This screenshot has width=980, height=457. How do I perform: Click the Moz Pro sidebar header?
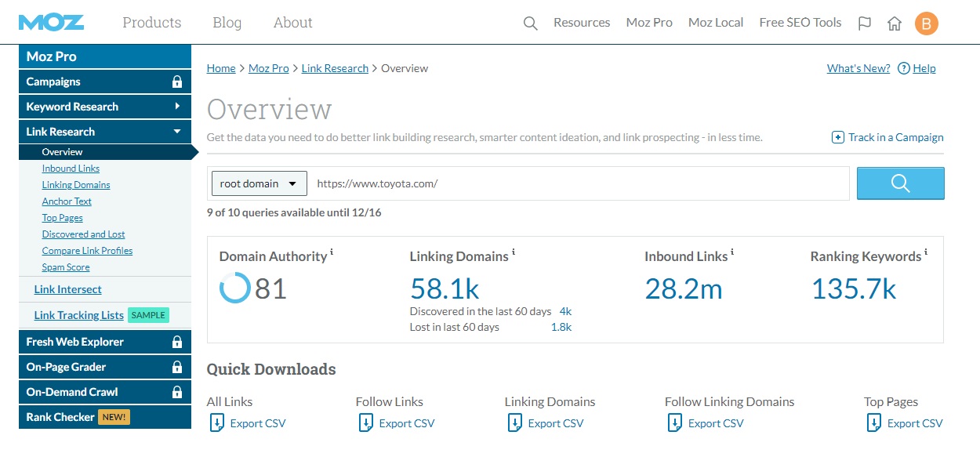[x=105, y=56]
